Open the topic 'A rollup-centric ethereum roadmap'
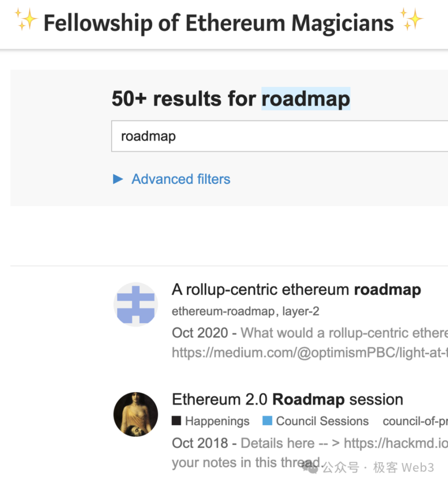Image resolution: width=448 pixels, height=485 pixels. [296, 289]
